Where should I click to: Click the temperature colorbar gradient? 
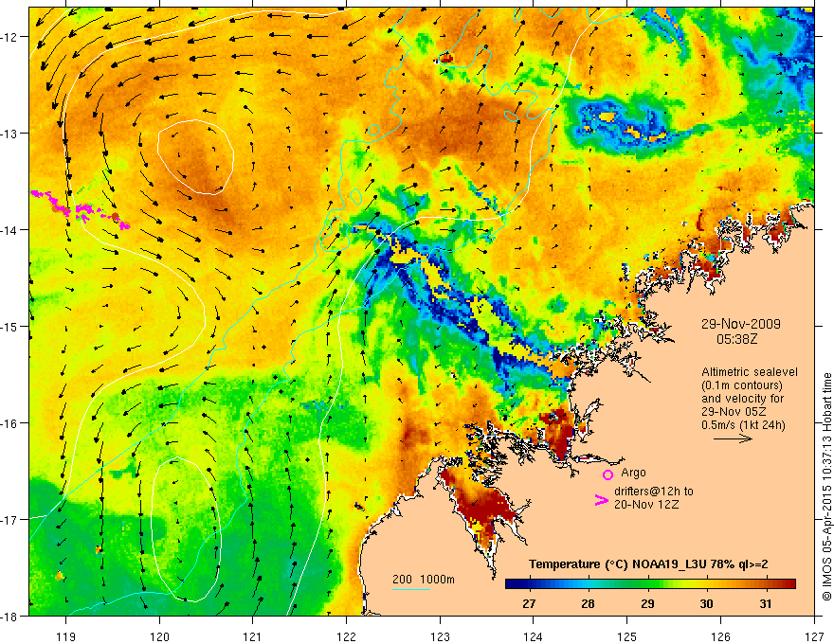pos(650,584)
